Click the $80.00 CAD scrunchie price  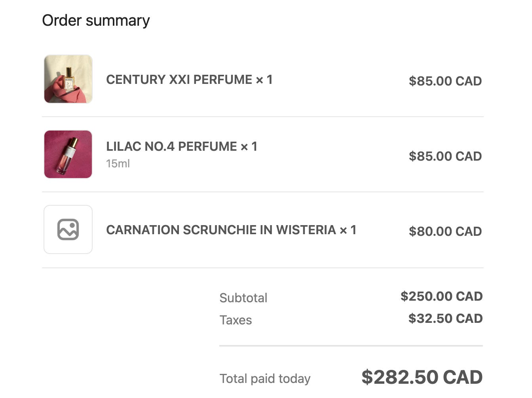(x=445, y=231)
